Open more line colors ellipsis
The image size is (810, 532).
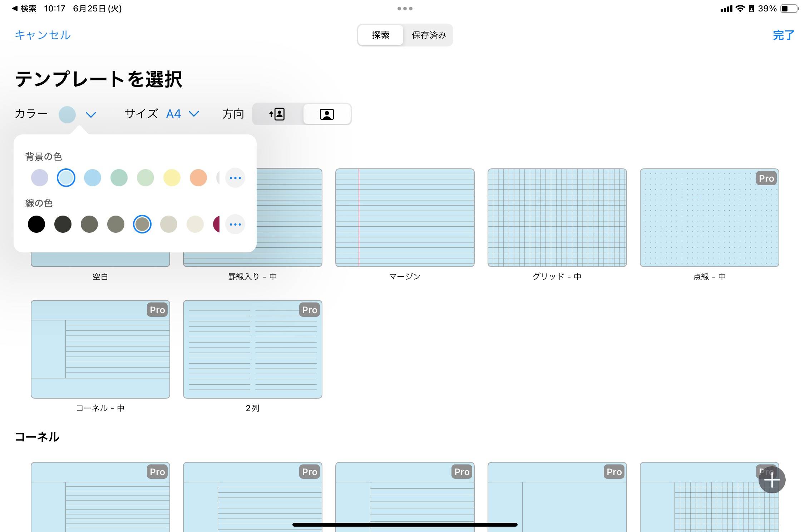click(x=235, y=224)
